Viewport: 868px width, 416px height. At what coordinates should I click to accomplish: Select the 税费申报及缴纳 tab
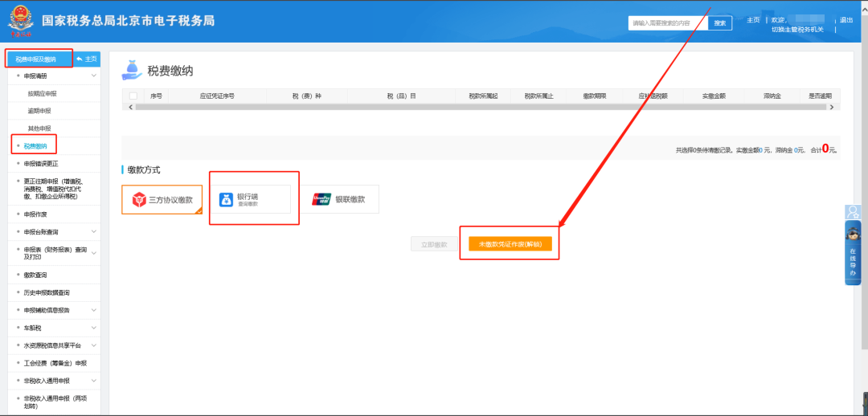click(36, 59)
